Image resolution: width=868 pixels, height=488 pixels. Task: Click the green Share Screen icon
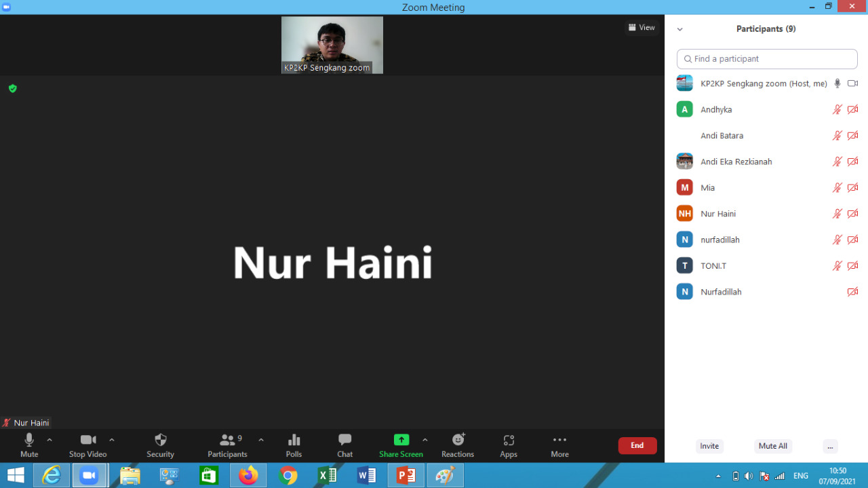pos(401,440)
